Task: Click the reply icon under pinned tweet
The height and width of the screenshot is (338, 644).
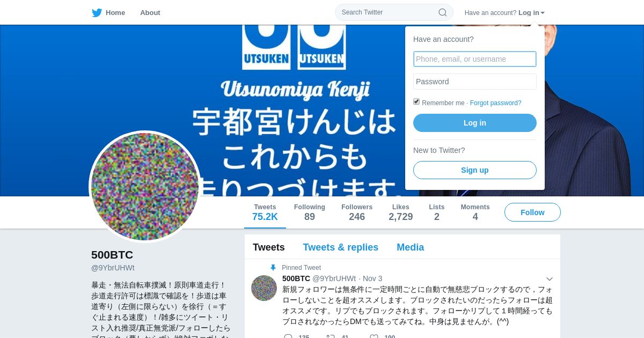Action: [288, 337]
